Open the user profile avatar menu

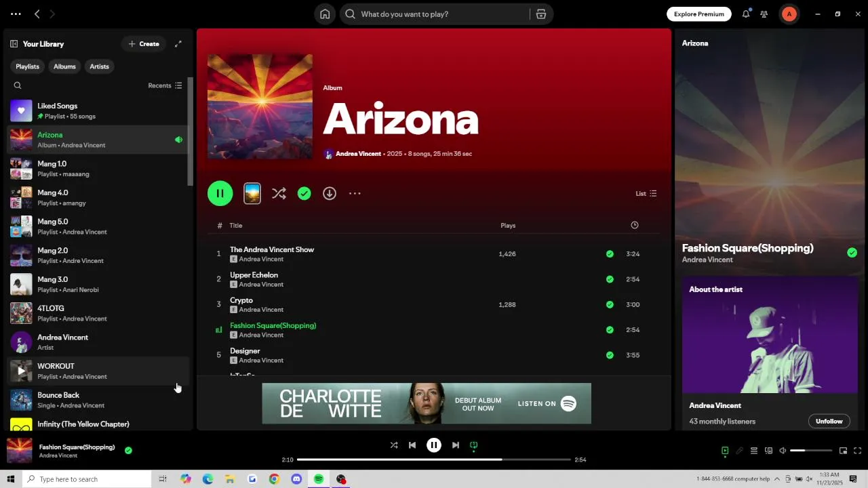click(x=789, y=14)
